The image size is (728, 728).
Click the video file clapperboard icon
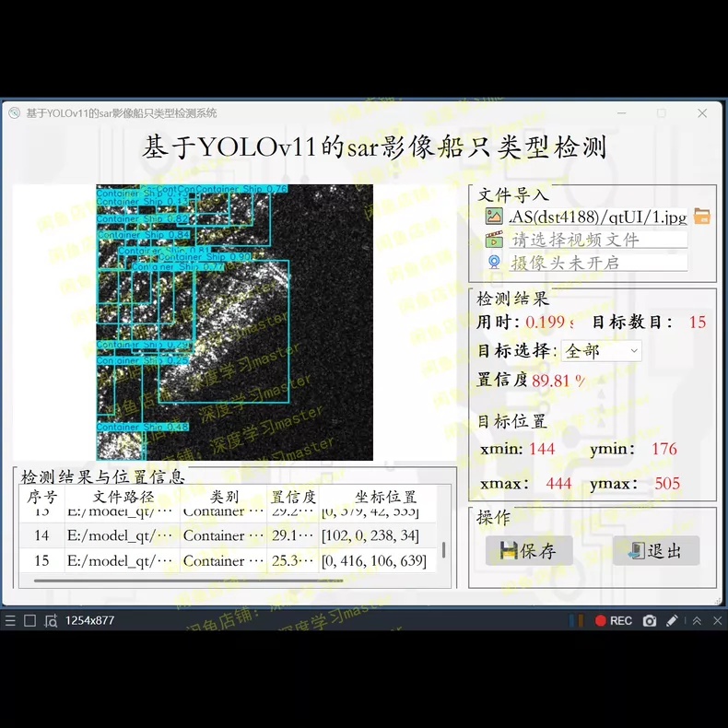(x=494, y=240)
